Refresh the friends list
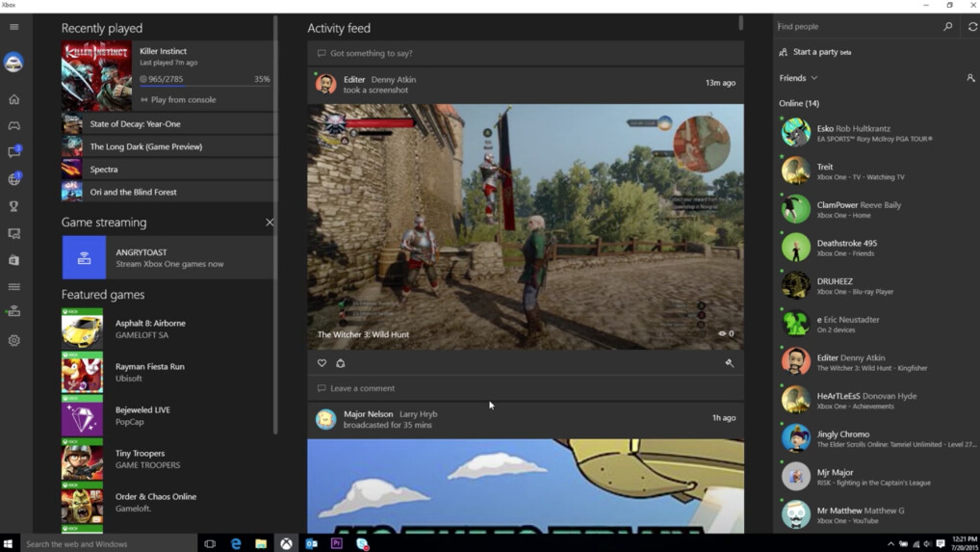 (971, 27)
